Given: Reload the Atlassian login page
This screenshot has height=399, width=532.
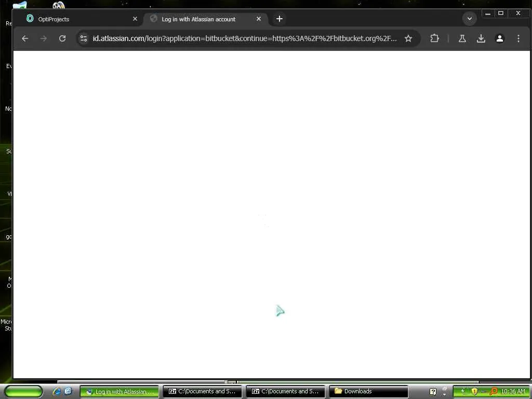Looking at the screenshot, I should [62, 38].
